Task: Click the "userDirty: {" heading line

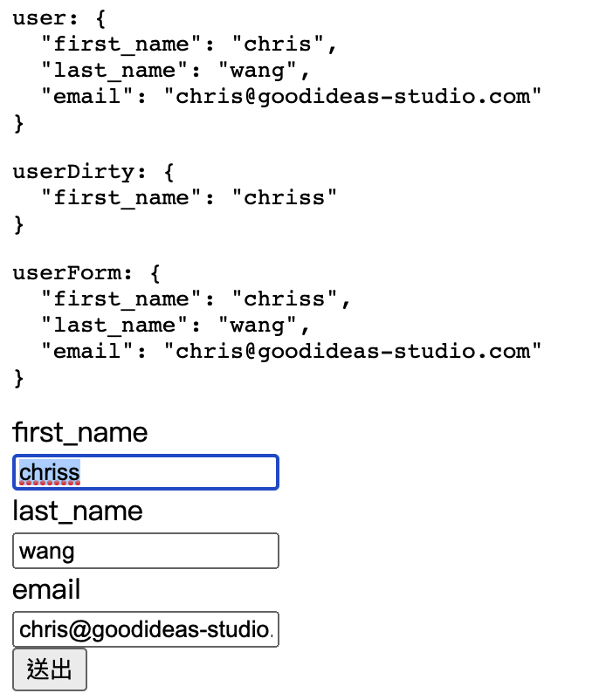Action: click(93, 172)
